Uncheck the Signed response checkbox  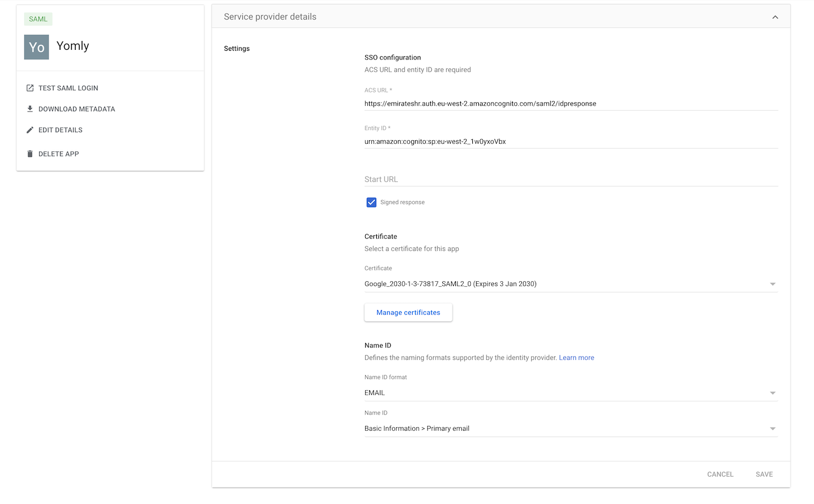click(371, 203)
